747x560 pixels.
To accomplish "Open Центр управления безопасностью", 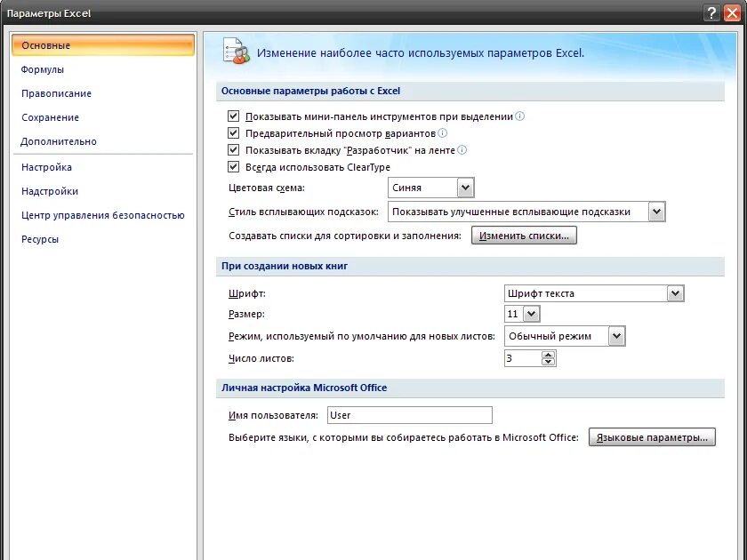I will pyautogui.click(x=103, y=215).
